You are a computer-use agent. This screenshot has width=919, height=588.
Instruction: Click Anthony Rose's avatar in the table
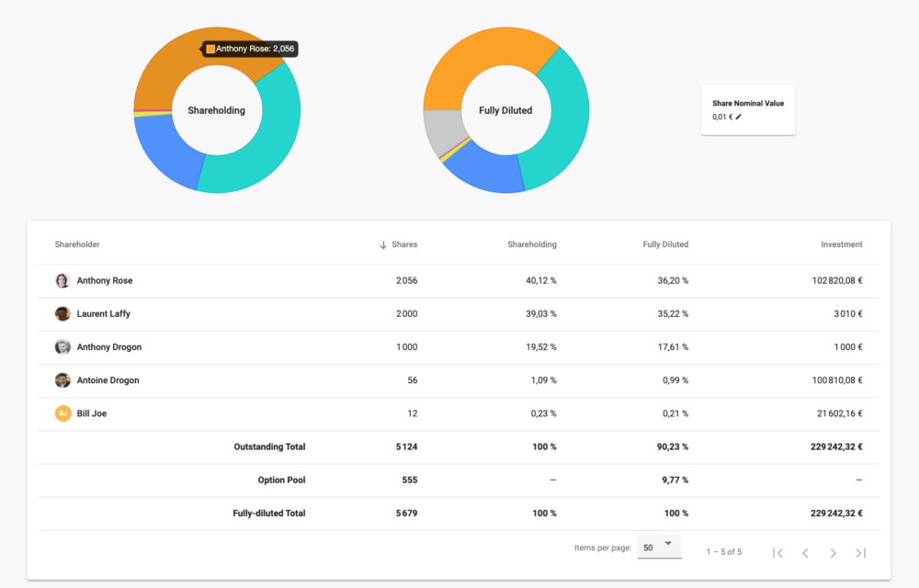tap(63, 280)
